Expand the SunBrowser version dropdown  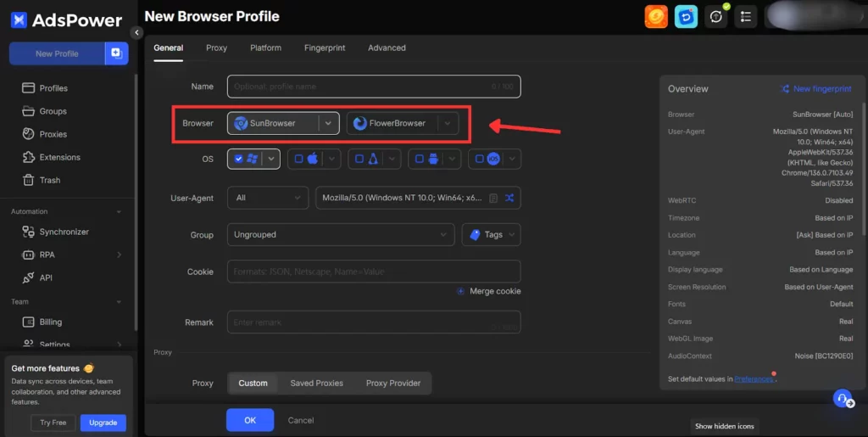[329, 123]
